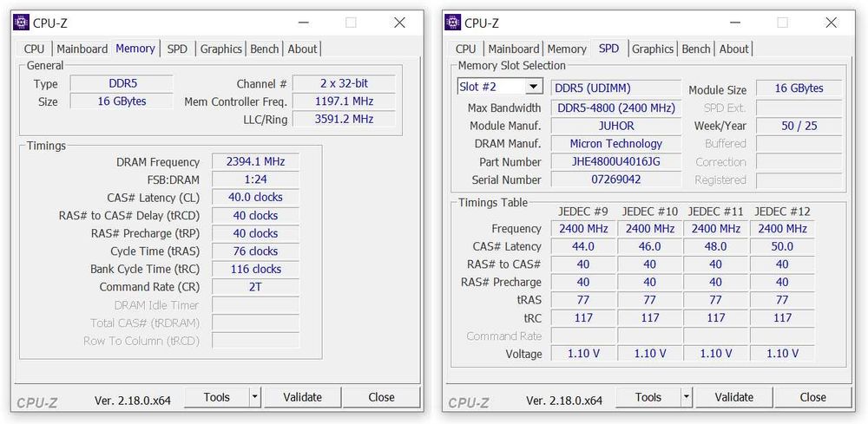Expand Tools dropdown arrow in right window
Image resolution: width=868 pixels, height=424 pixels.
687,397
